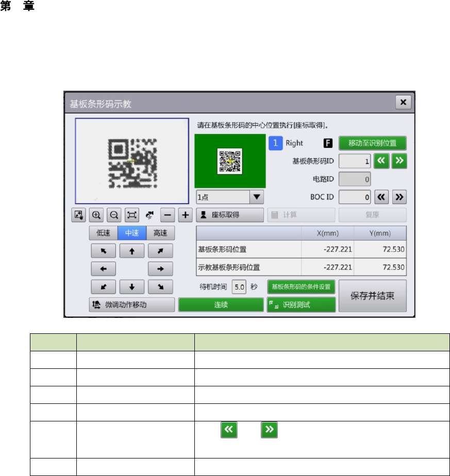The height and width of the screenshot is (476, 450).
Task: Click the camera lighting icon
Action: pyautogui.click(x=149, y=215)
